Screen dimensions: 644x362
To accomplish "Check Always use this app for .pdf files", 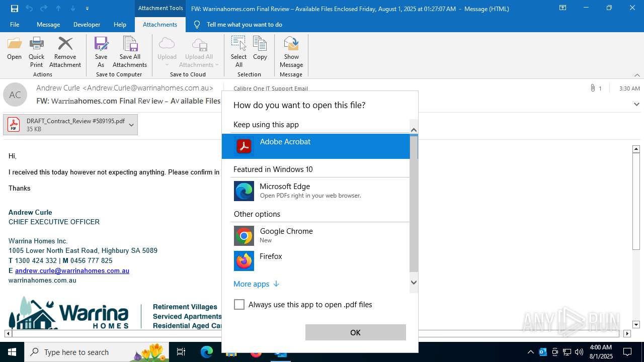I will click(239, 305).
